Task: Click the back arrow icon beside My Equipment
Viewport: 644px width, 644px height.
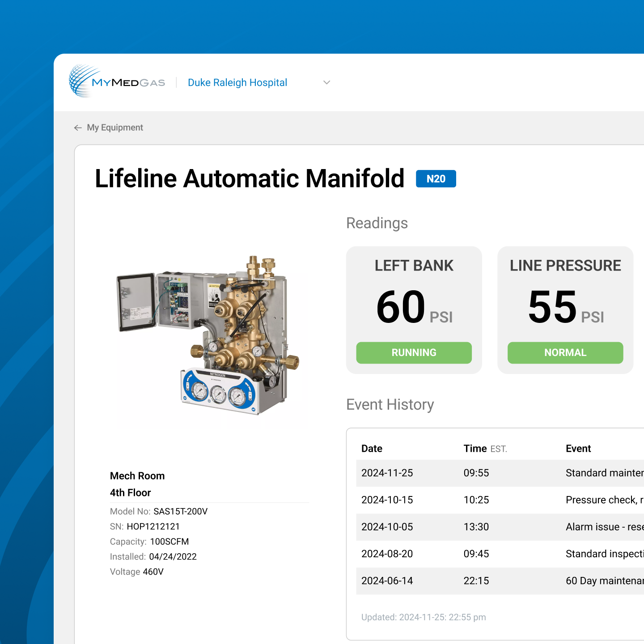Action: click(x=78, y=127)
